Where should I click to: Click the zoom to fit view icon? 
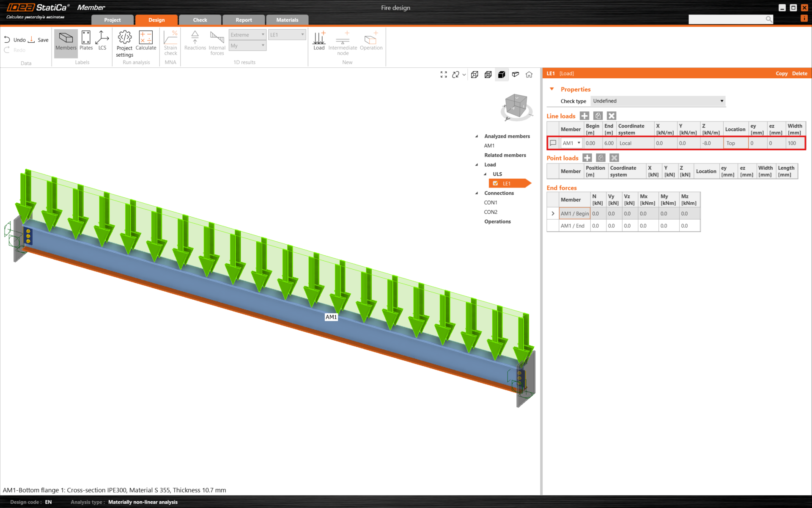click(x=444, y=75)
